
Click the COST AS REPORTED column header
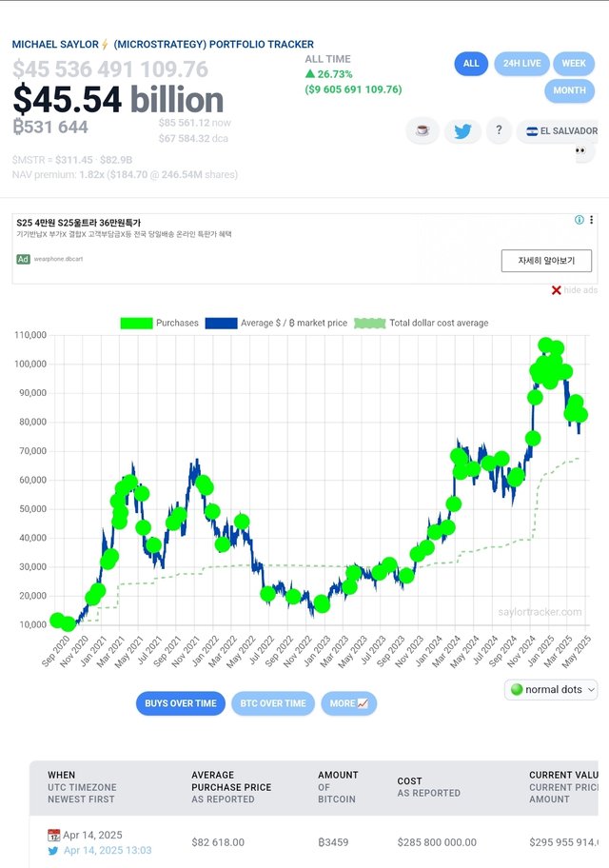(428, 787)
